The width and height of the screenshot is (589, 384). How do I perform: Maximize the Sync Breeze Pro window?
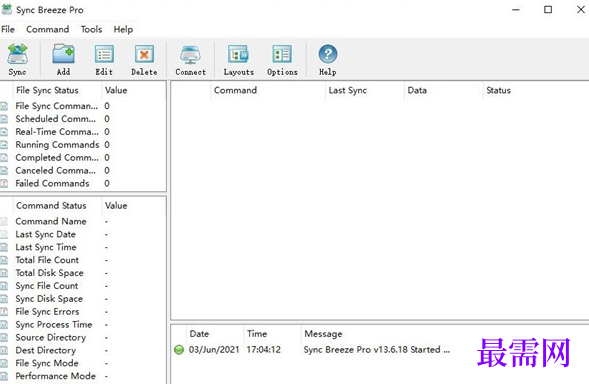[548, 10]
